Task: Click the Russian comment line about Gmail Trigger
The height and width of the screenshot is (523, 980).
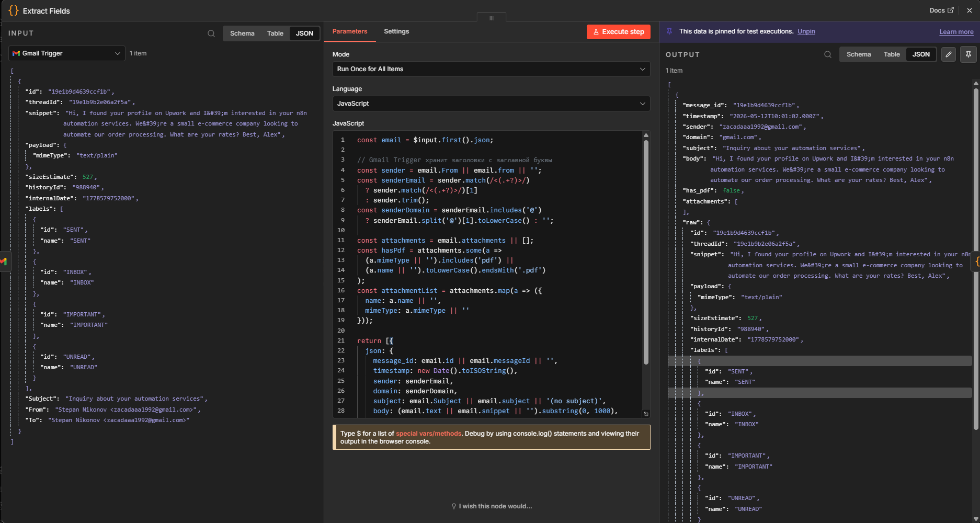Action: click(454, 160)
